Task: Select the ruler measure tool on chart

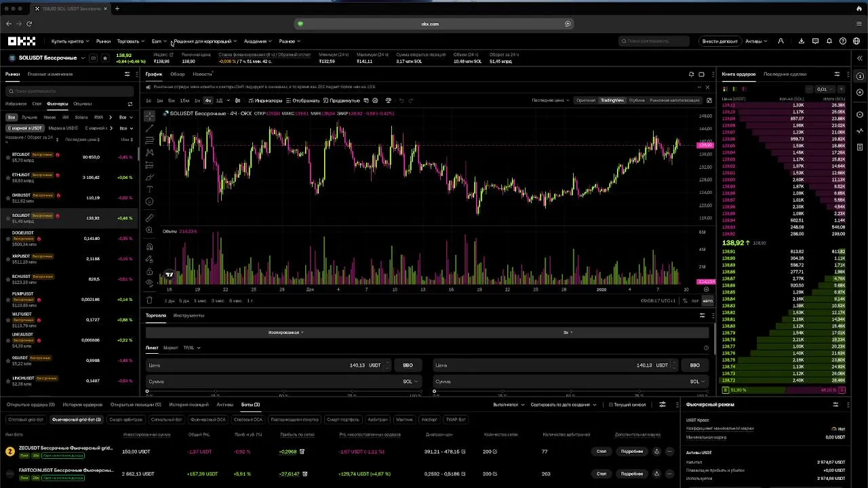Action: point(150,218)
